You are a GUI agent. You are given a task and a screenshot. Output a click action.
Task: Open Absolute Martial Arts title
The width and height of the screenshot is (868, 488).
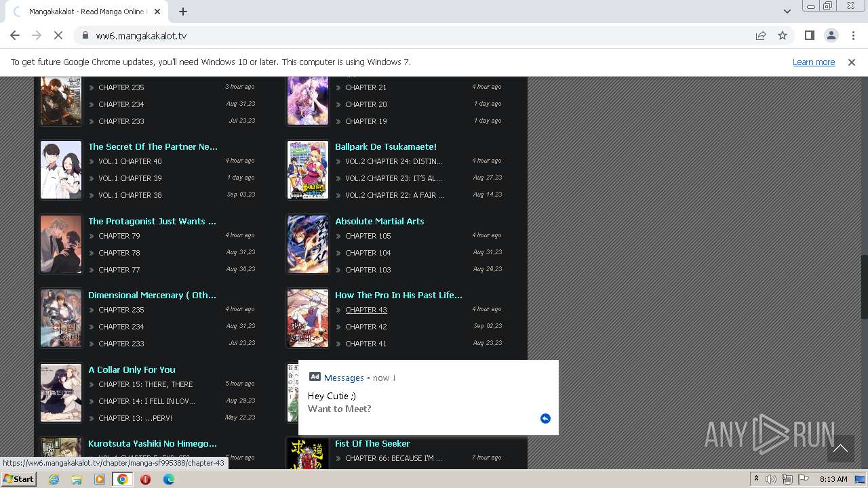(380, 221)
